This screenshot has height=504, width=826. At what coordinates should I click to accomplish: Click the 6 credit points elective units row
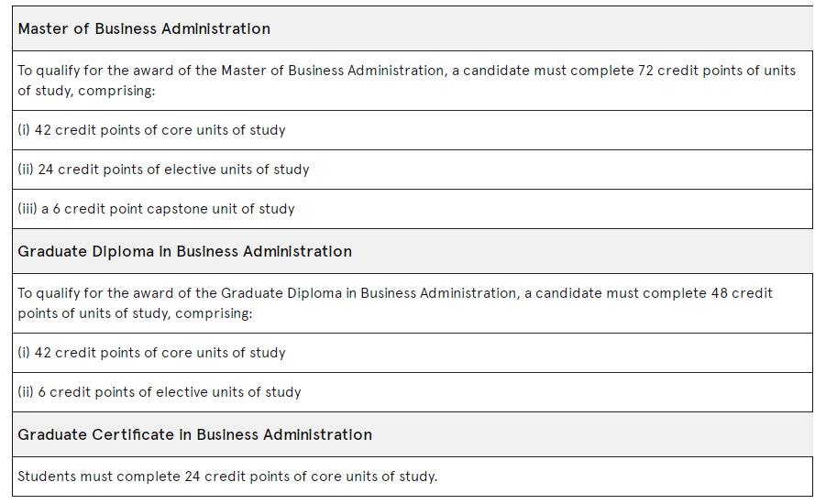413,392
